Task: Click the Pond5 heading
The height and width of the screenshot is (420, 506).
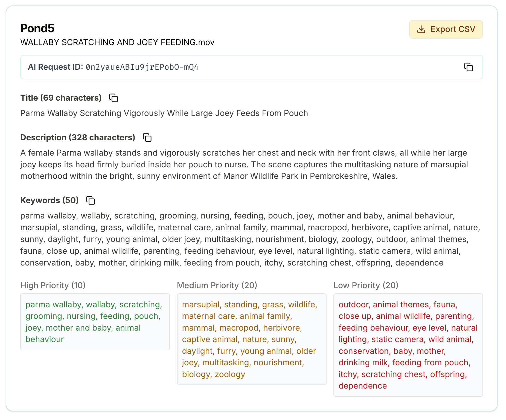Action: [37, 28]
